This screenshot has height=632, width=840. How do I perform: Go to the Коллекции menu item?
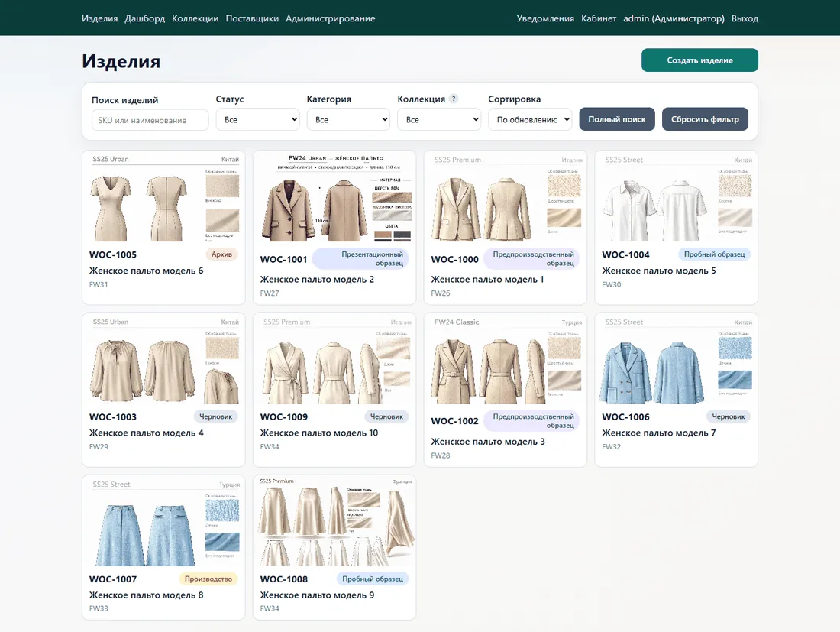pyautogui.click(x=195, y=18)
